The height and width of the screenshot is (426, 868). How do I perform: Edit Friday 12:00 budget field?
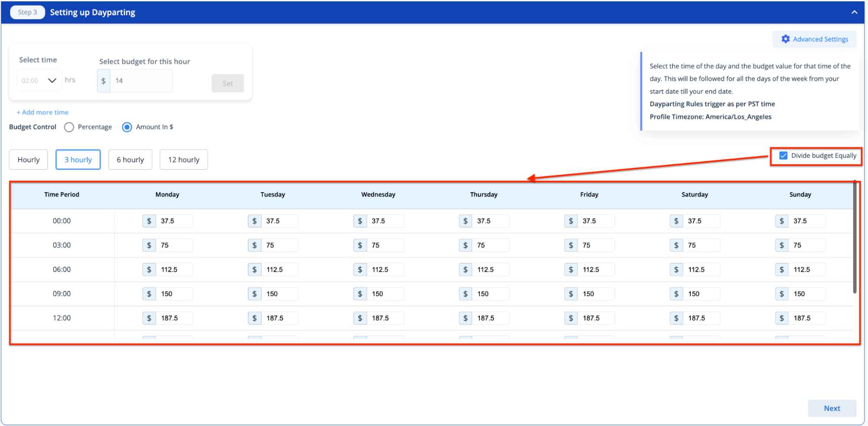point(596,318)
